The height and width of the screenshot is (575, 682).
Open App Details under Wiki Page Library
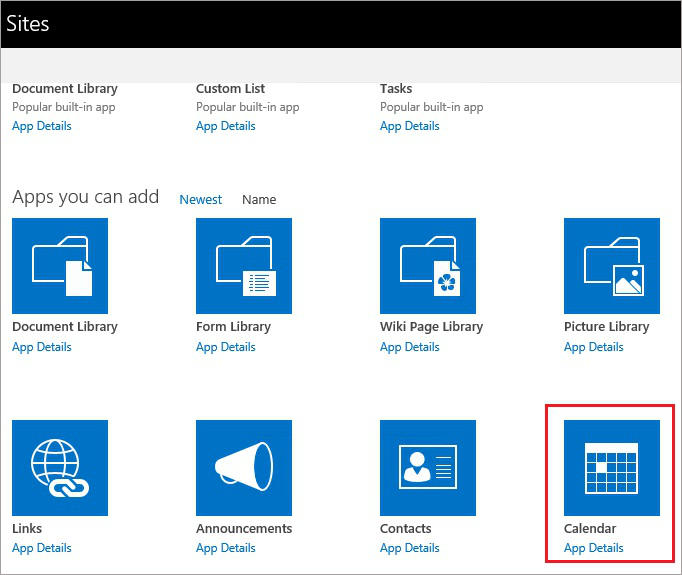pos(410,347)
